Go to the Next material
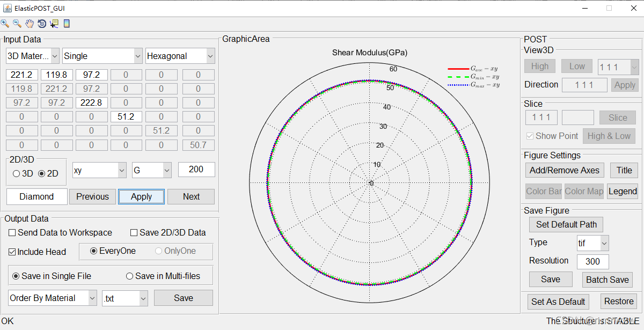644x330 pixels. point(191,196)
